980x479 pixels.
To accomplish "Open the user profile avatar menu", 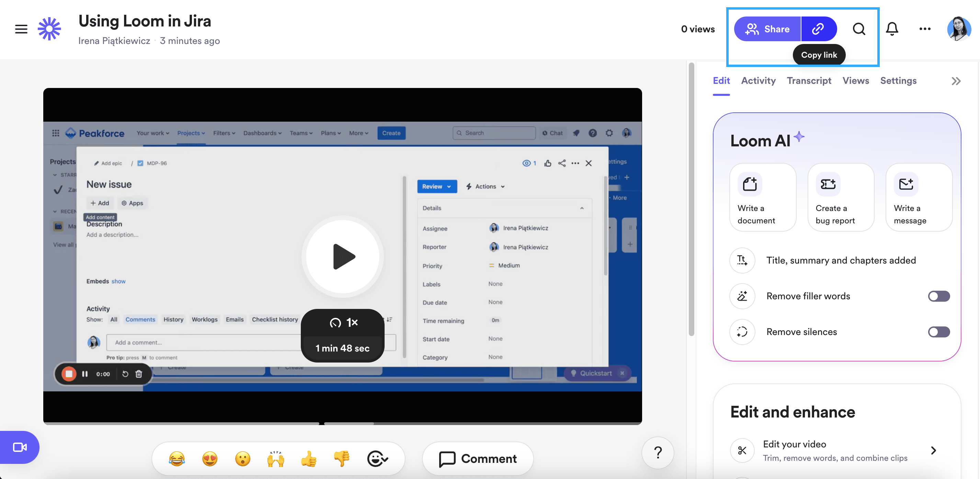I will (x=959, y=29).
